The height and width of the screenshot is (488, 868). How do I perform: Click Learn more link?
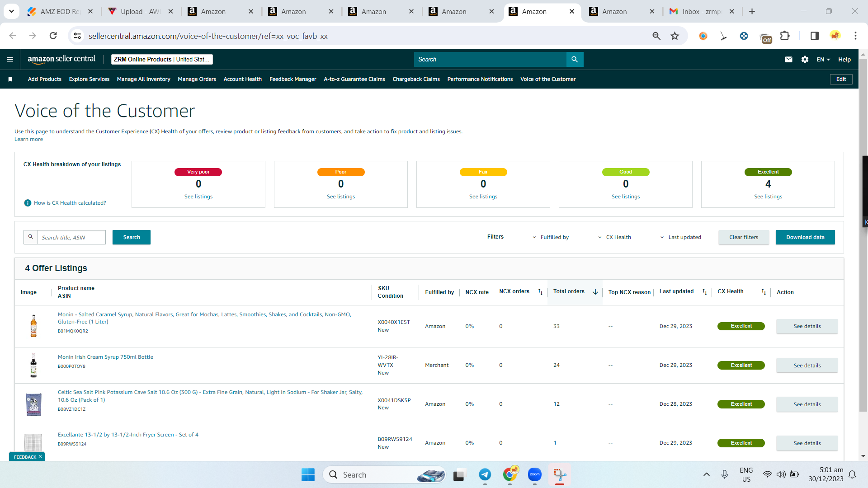click(x=28, y=139)
